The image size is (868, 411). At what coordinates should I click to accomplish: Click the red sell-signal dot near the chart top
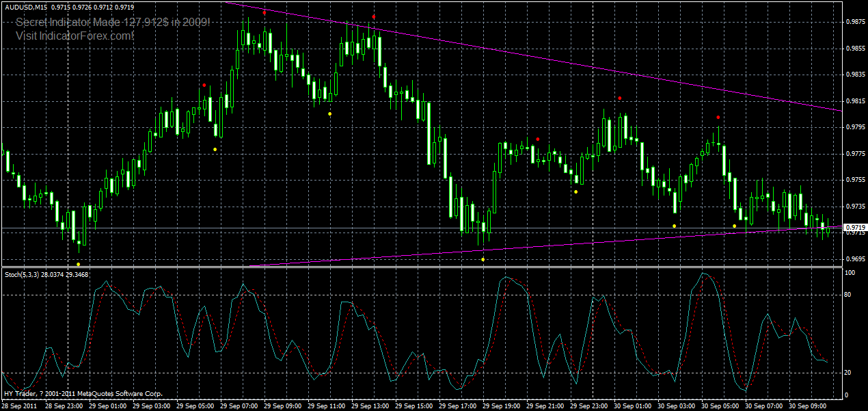pos(265,12)
